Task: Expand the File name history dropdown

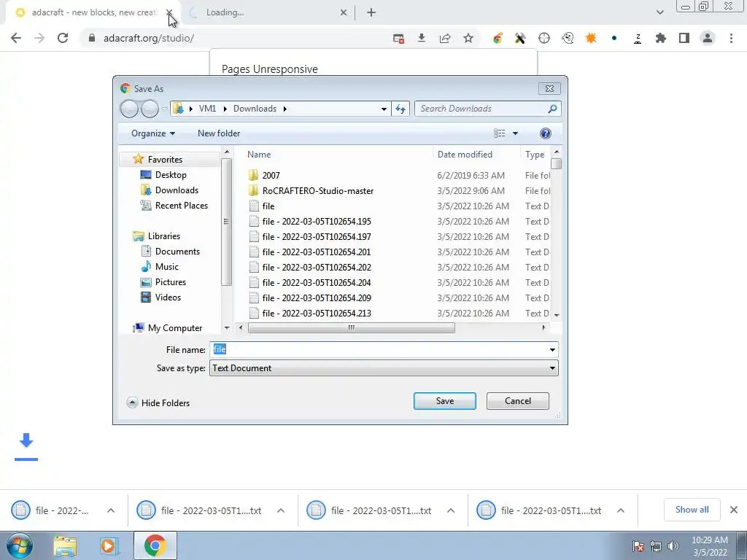Action: click(x=552, y=349)
